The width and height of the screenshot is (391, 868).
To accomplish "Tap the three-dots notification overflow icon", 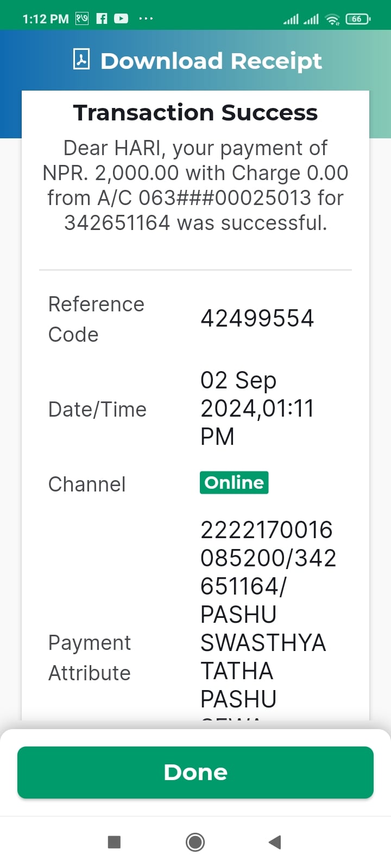I will pyautogui.click(x=146, y=19).
